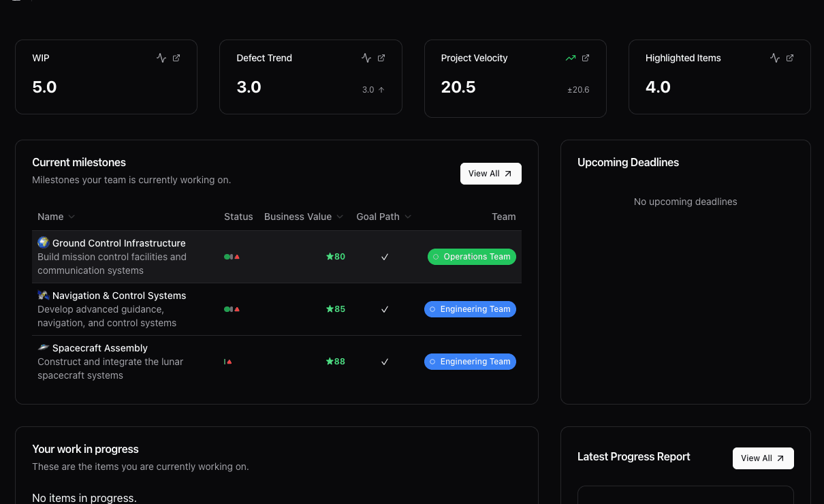This screenshot has height=504, width=824.
Task: Expand the Business Value column dropdown
Action: click(340, 217)
